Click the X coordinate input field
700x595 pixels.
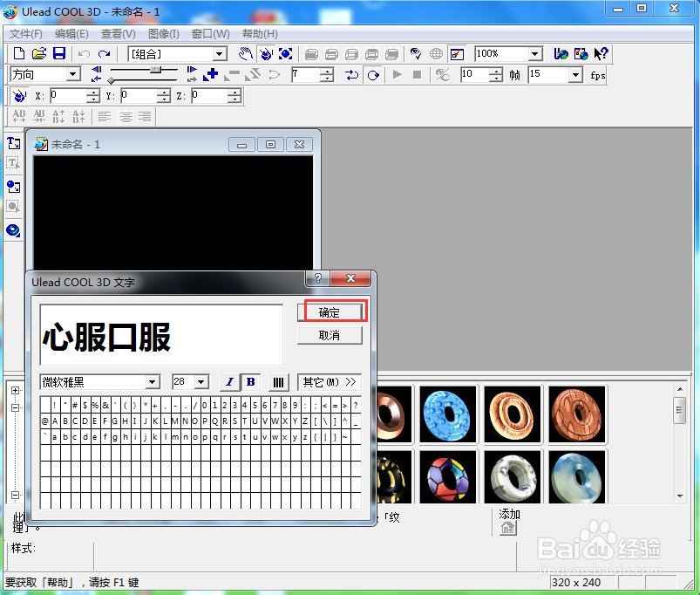(68, 95)
